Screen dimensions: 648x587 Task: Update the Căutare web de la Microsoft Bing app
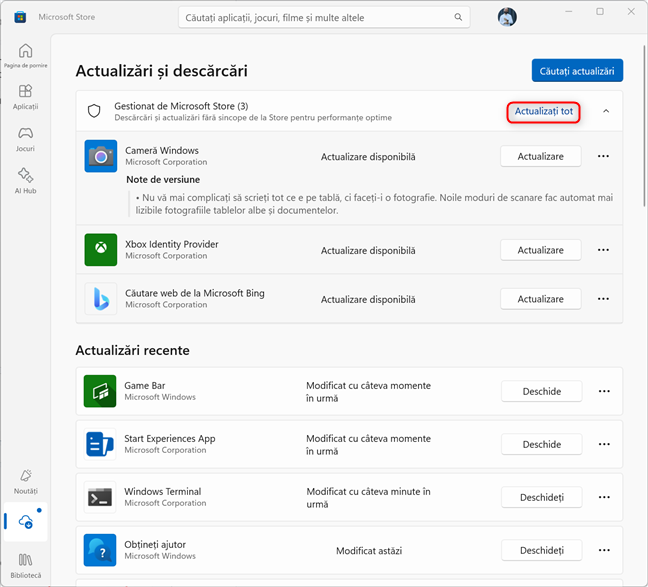coord(540,299)
